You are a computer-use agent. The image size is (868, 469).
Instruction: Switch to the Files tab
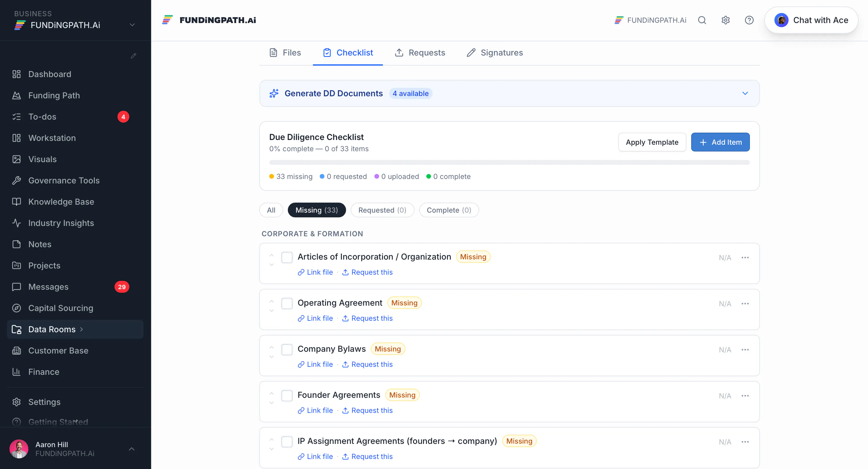pyautogui.click(x=285, y=53)
